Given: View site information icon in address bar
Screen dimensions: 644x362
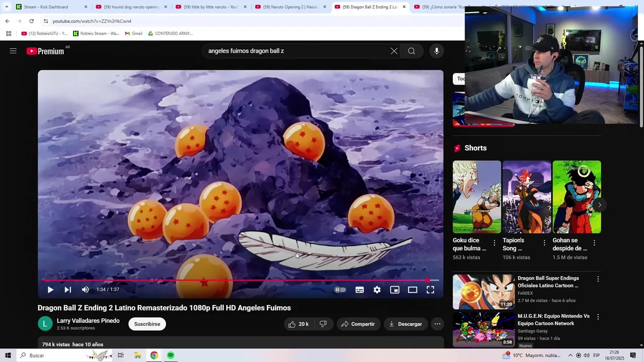Looking at the screenshot, I should (46, 21).
